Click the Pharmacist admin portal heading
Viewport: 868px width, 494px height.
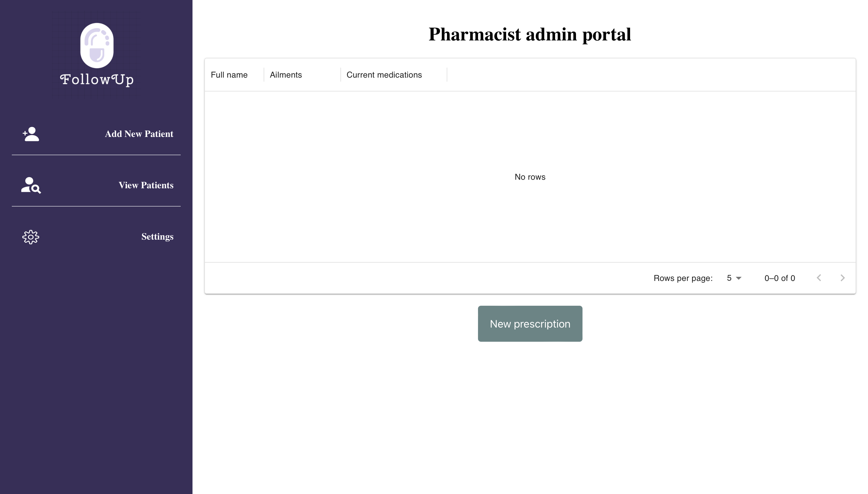click(x=529, y=34)
